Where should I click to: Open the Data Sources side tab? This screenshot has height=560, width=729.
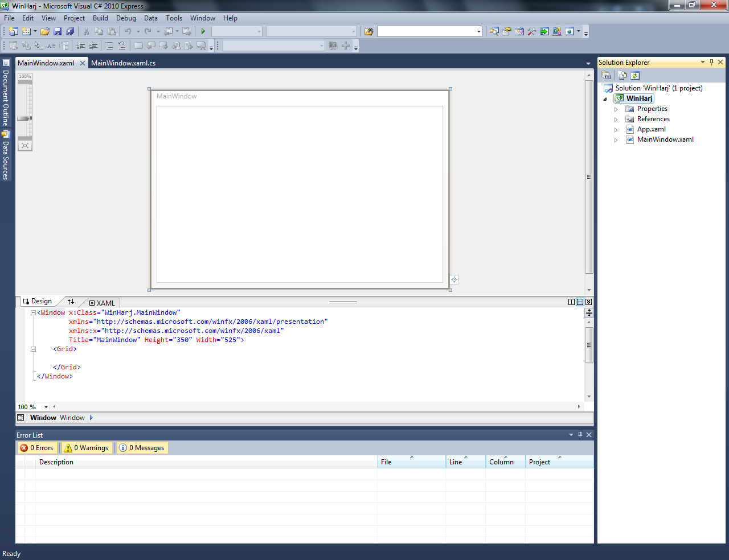[6, 155]
